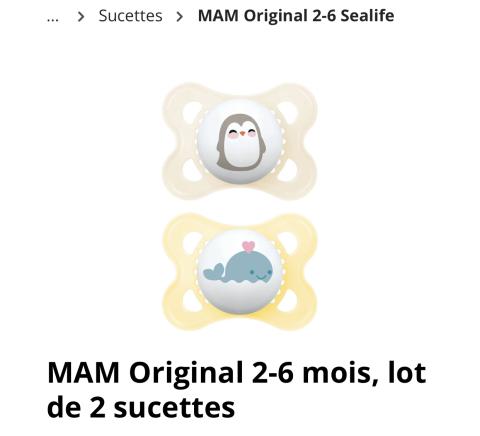Click the lower-left air hole of the yellow pacifier
480x436 pixels.
point(191,302)
